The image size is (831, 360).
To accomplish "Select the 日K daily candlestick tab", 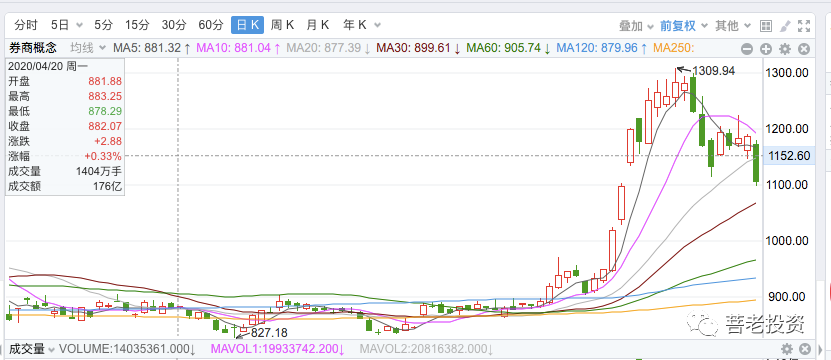I will tap(247, 25).
